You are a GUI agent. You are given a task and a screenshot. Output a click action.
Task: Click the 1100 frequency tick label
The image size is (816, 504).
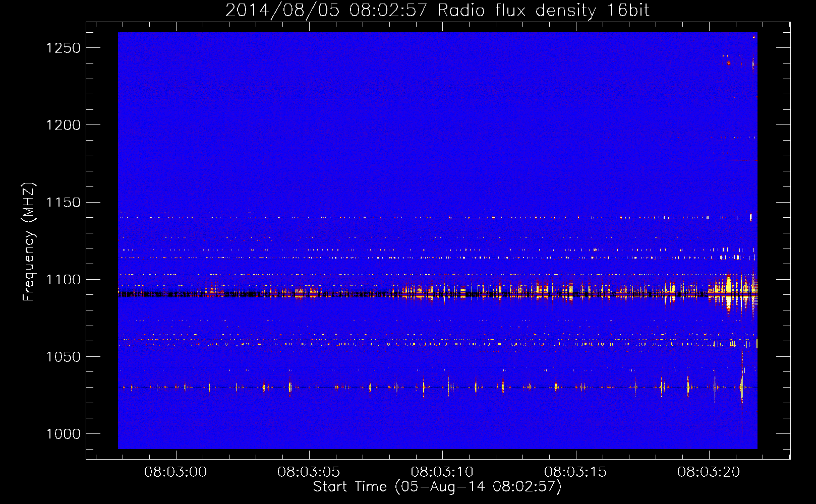tap(63, 280)
